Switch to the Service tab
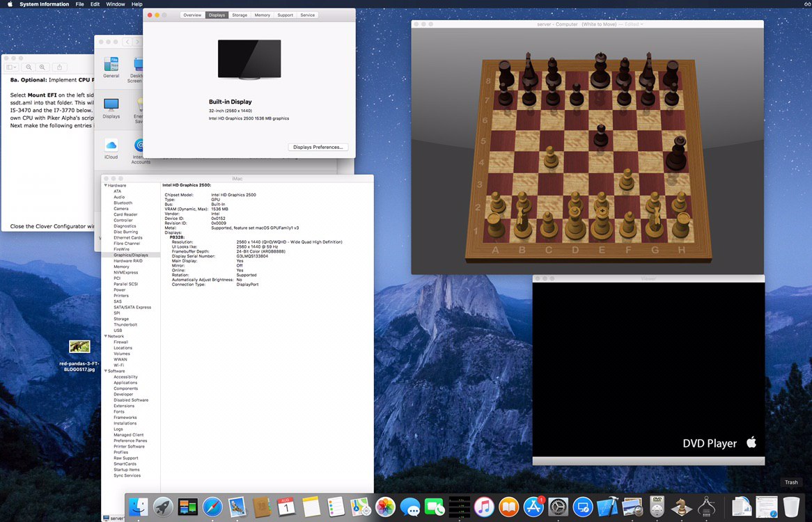 (308, 15)
